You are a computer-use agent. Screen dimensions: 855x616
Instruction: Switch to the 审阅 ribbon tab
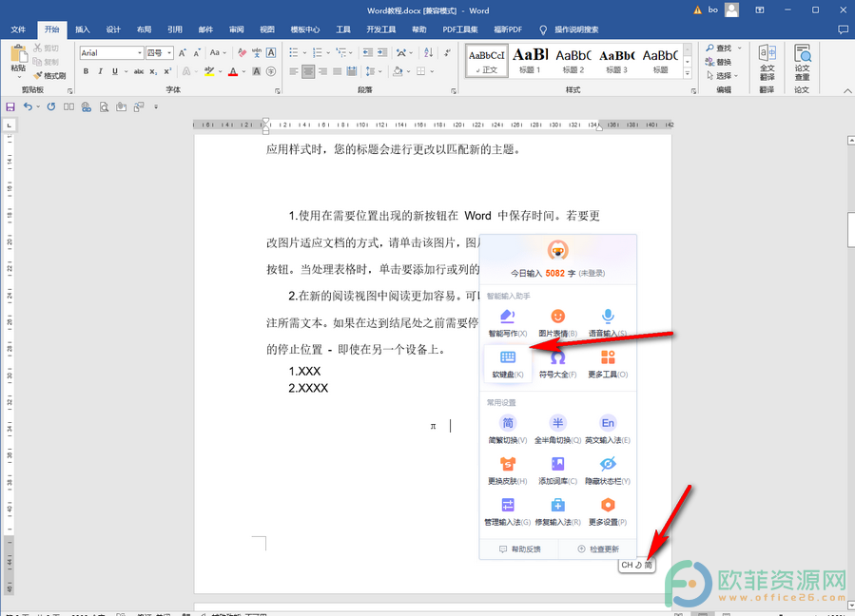(x=237, y=29)
